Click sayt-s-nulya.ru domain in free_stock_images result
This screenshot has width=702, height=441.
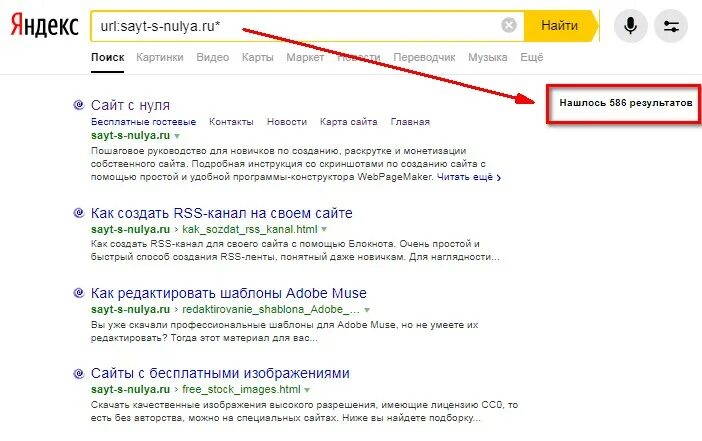tap(130, 390)
